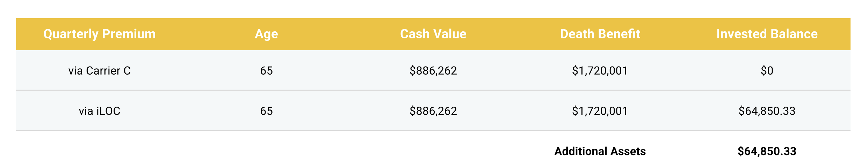The width and height of the screenshot is (868, 168).
Task: Select the $0 Invested Balance cell
Action: click(767, 71)
